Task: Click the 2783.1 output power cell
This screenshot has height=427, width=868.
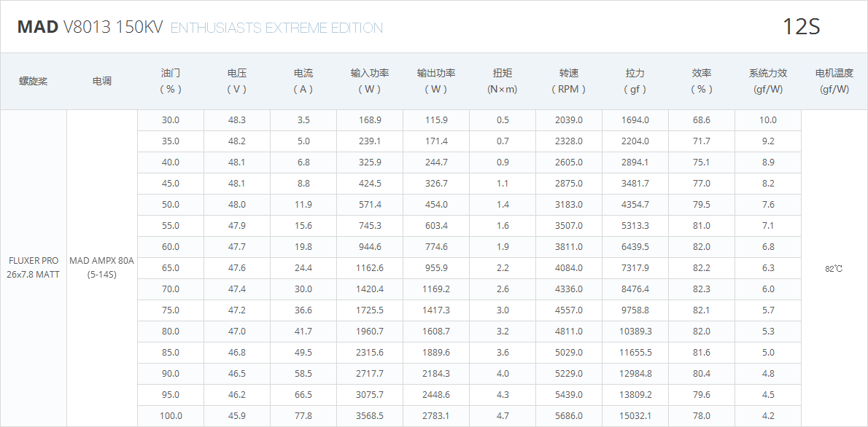Action: (x=436, y=416)
